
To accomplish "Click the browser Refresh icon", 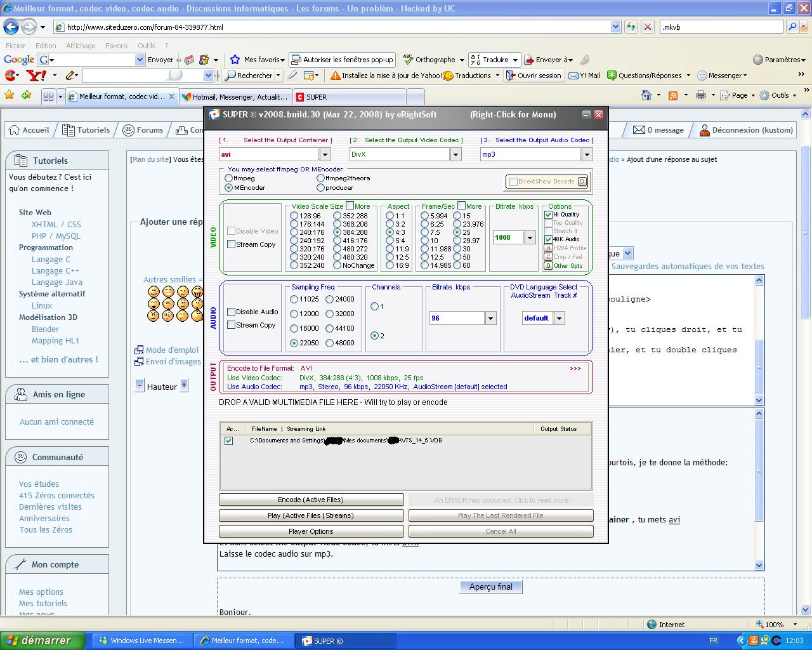I will tap(631, 27).
